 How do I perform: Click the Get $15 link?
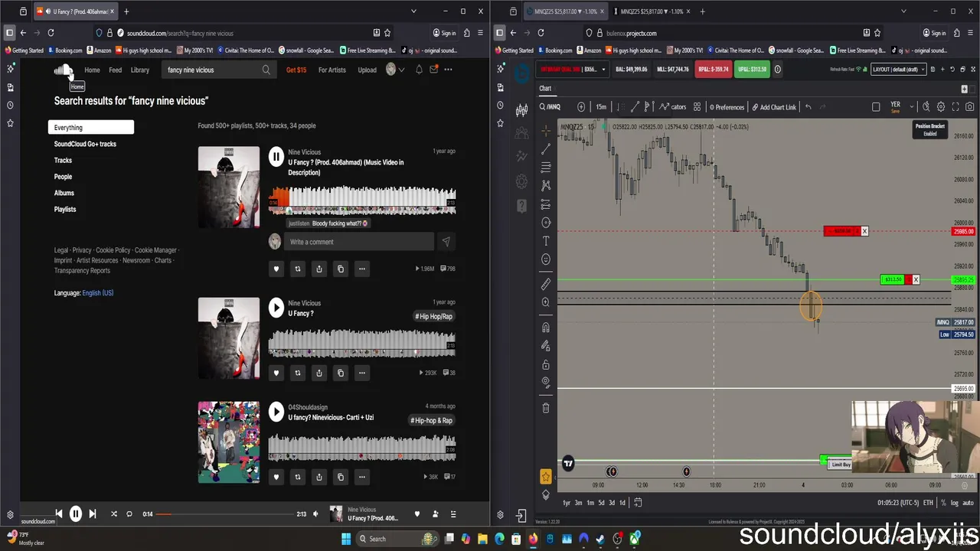296,70
